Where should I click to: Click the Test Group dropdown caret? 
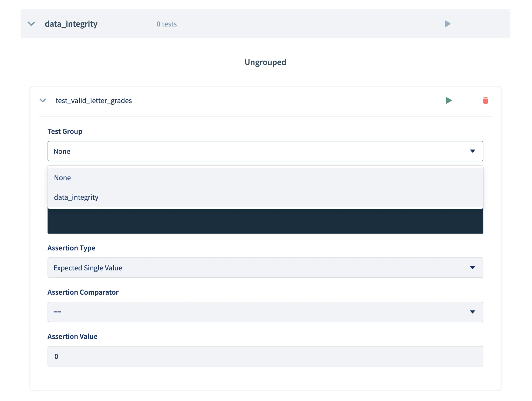pos(473,151)
